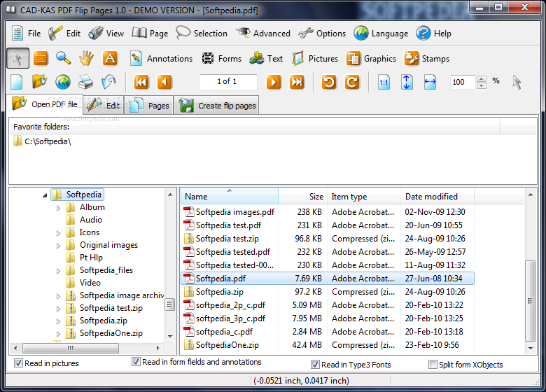This screenshot has width=546, height=392.
Task: Click the zoom value field 100
Action: (463, 82)
